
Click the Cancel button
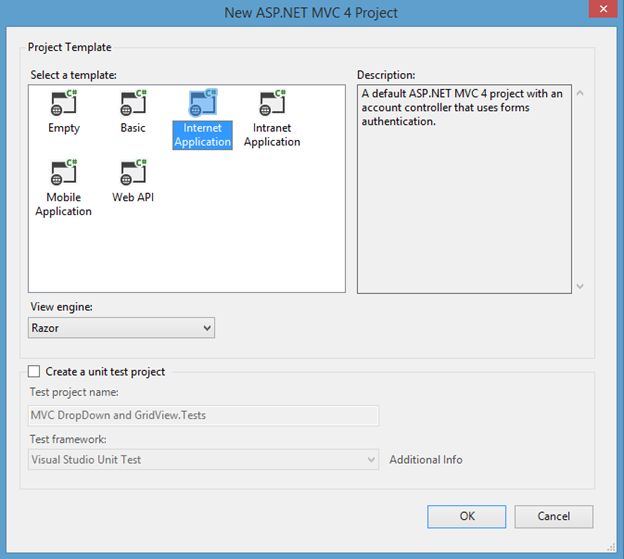coord(554,516)
